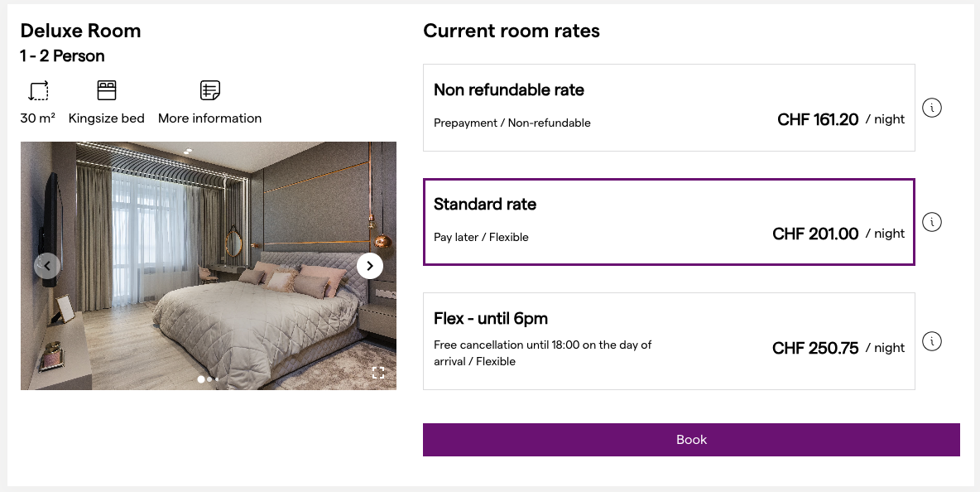The width and height of the screenshot is (980, 492).
Task: Select the Standard rate option
Action: tap(669, 222)
